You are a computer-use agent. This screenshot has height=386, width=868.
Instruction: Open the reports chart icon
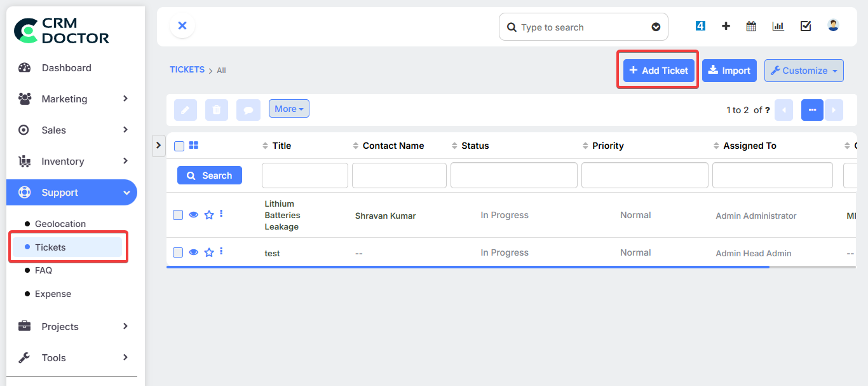tap(778, 26)
